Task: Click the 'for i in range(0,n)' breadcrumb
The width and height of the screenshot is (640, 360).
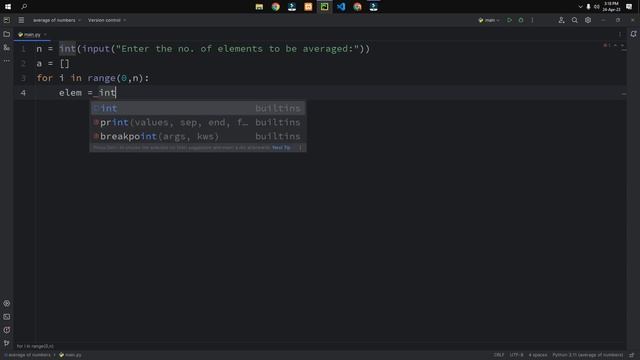Action: click(x=35, y=346)
